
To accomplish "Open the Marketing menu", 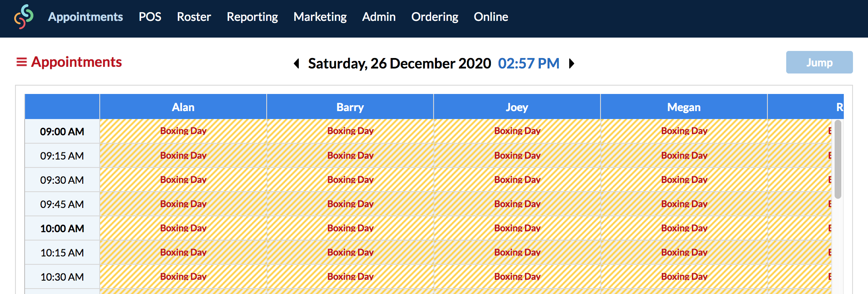I will 320,17.
